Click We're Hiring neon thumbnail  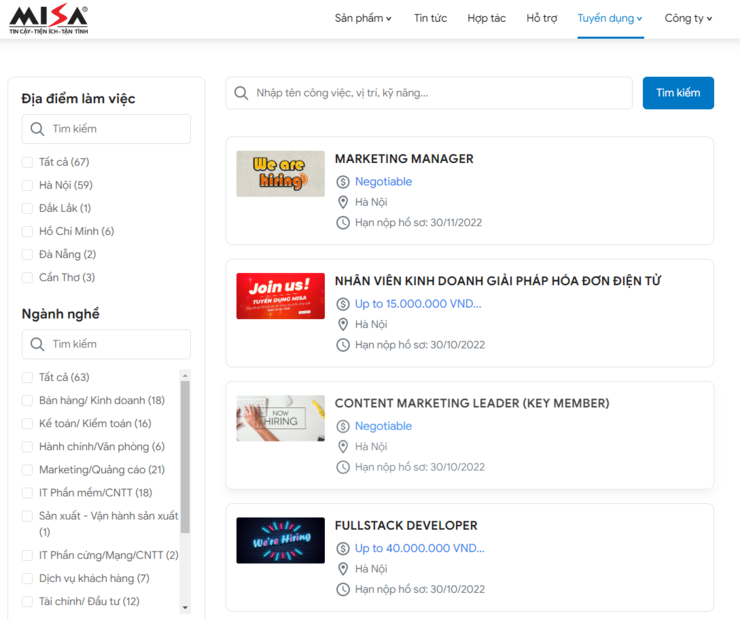[280, 540]
